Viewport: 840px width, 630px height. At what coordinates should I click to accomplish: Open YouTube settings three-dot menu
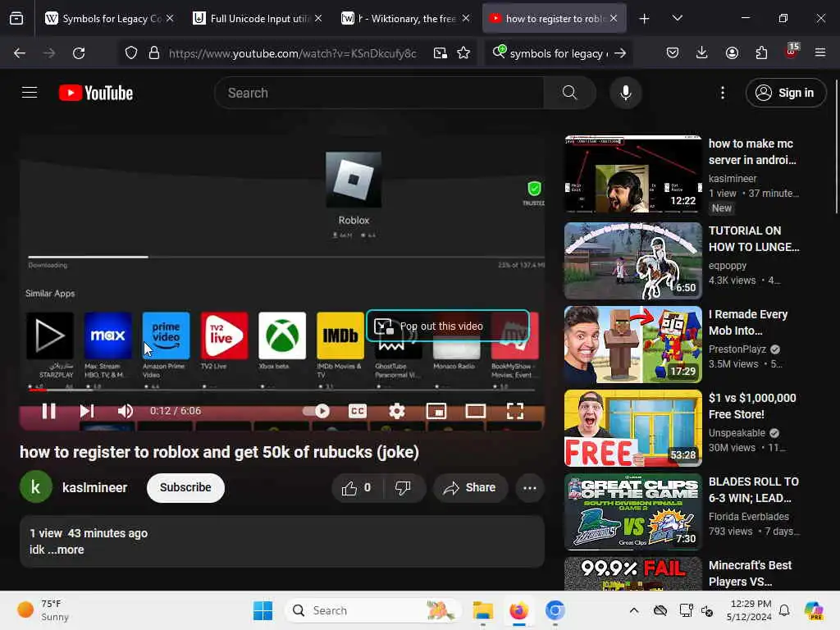pos(722,93)
